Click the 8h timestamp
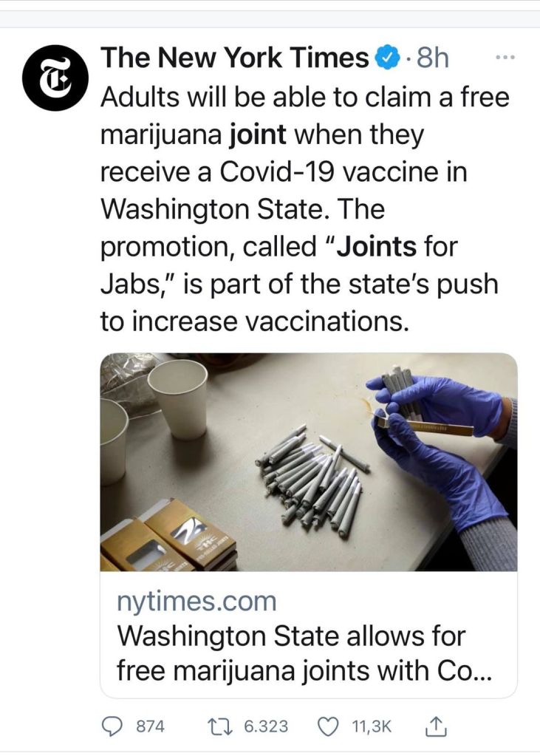Screen dimensions: 540x756 tap(433, 59)
